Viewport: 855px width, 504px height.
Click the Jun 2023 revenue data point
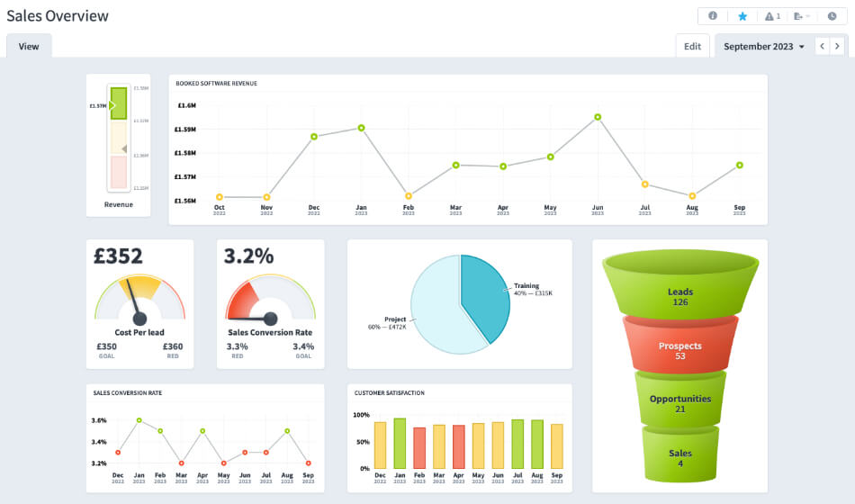[598, 117]
